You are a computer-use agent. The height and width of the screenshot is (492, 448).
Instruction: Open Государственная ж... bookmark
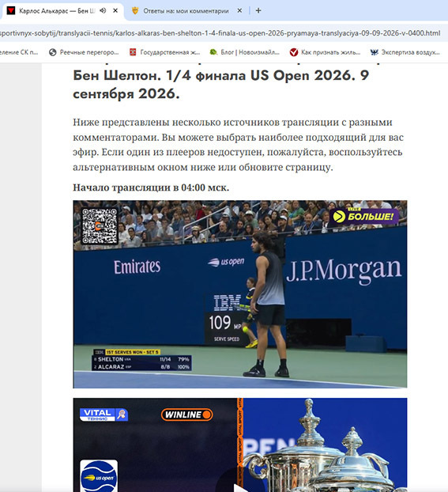[165, 52]
